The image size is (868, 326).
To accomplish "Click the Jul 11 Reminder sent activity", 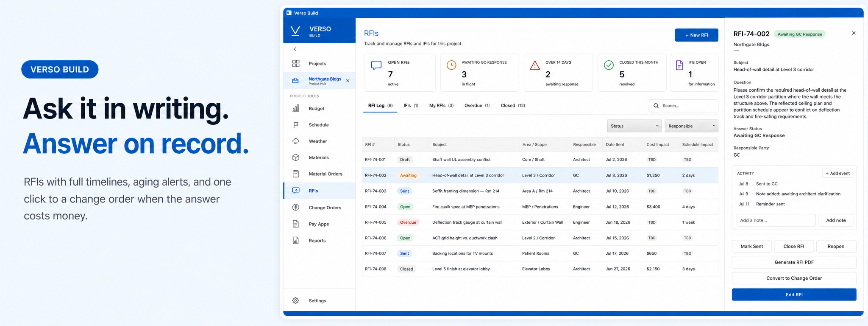I will [762, 204].
